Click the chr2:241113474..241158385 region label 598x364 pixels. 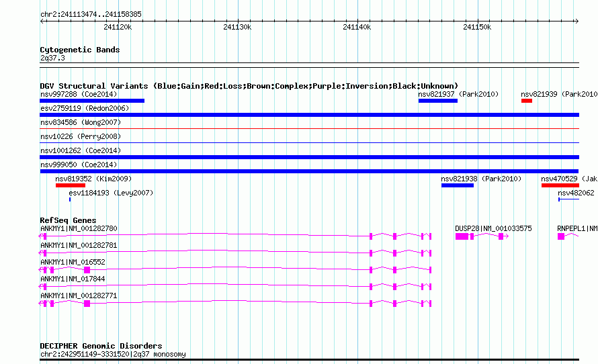tap(91, 15)
